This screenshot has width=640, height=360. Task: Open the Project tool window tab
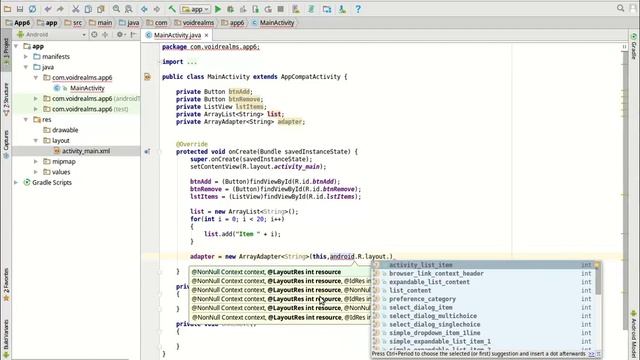(6, 51)
